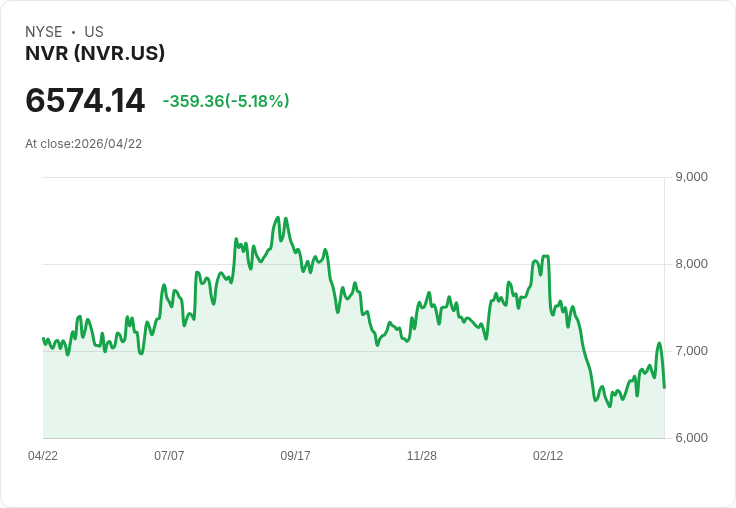Click the -359.36(-5.18%) change figure

pyautogui.click(x=226, y=101)
